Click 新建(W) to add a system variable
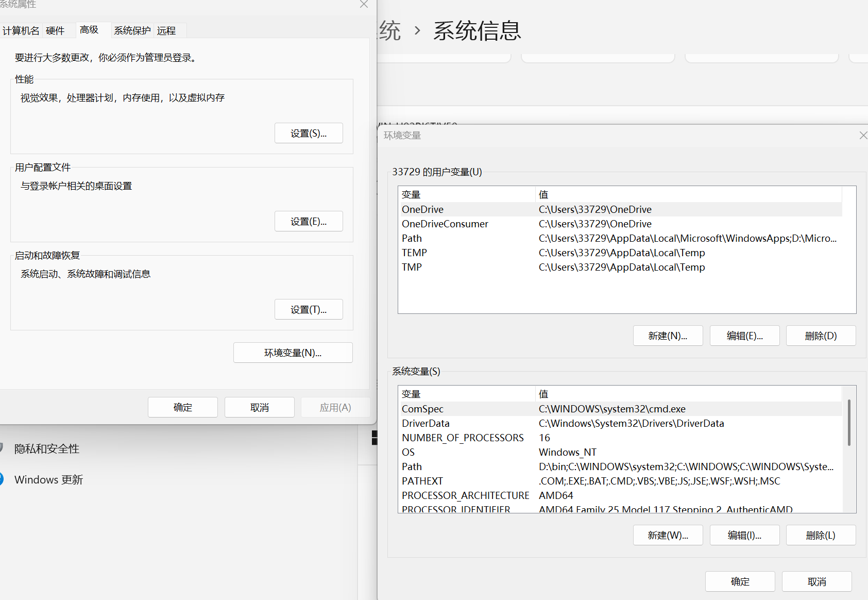This screenshot has width=868, height=600. (x=668, y=535)
